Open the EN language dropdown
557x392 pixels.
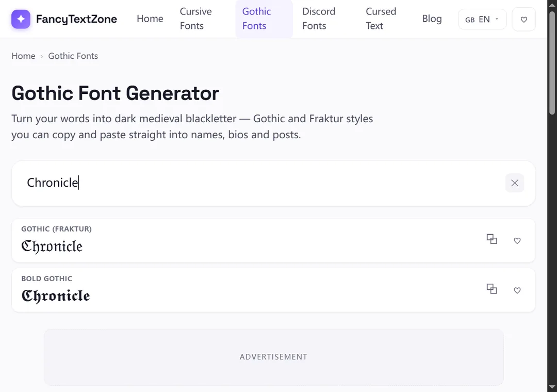[482, 19]
